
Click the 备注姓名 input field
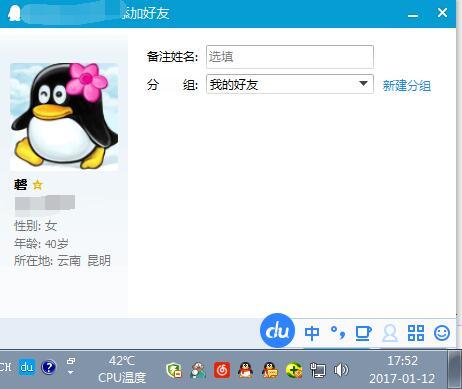tap(290, 57)
